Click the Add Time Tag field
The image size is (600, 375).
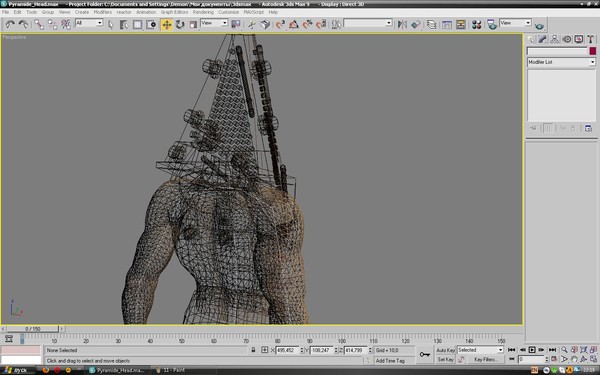click(394, 360)
